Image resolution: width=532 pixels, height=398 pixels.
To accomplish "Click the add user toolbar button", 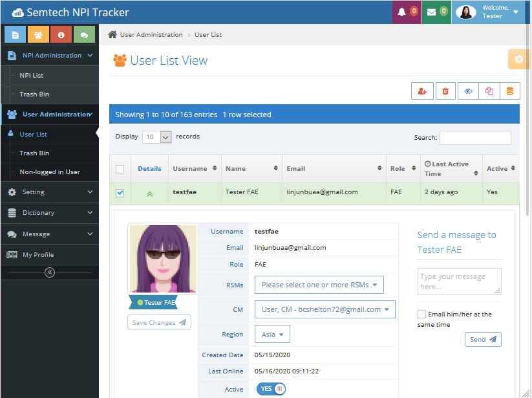I will [422, 91].
